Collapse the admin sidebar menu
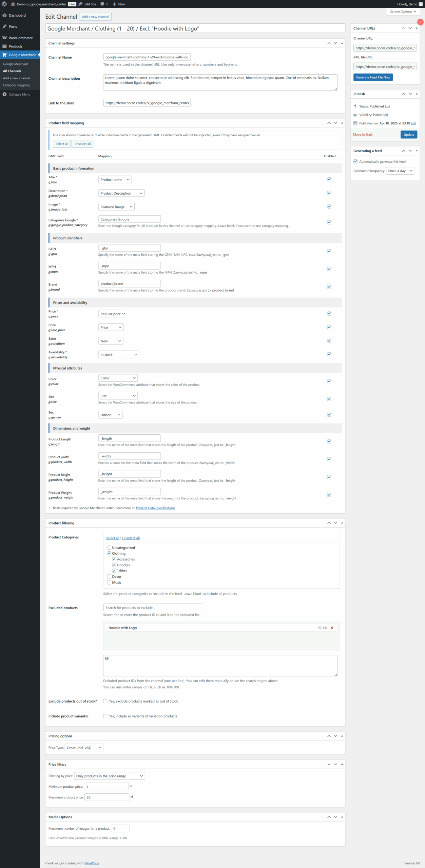The width and height of the screenshot is (425, 868). (19, 95)
